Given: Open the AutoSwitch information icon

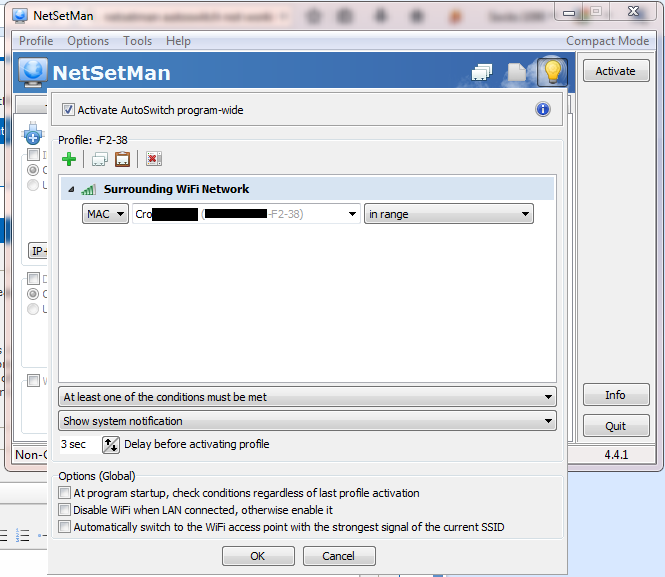Looking at the screenshot, I should [x=542, y=109].
